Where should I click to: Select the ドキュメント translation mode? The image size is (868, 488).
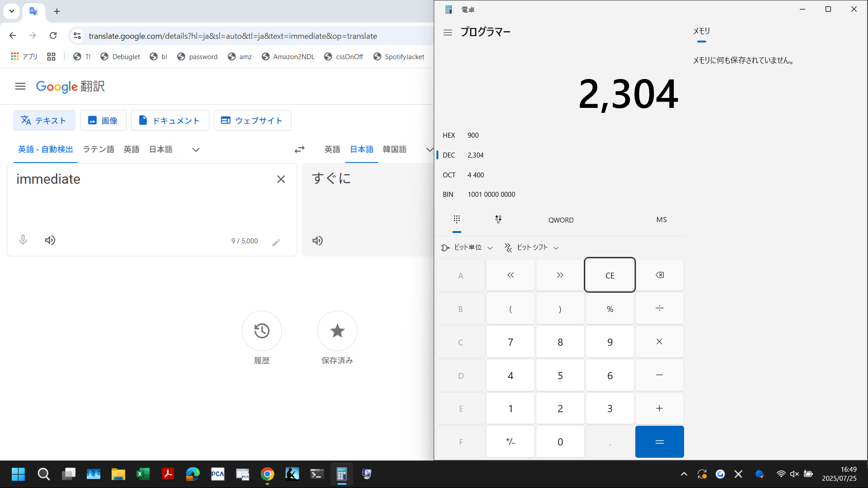coord(170,121)
